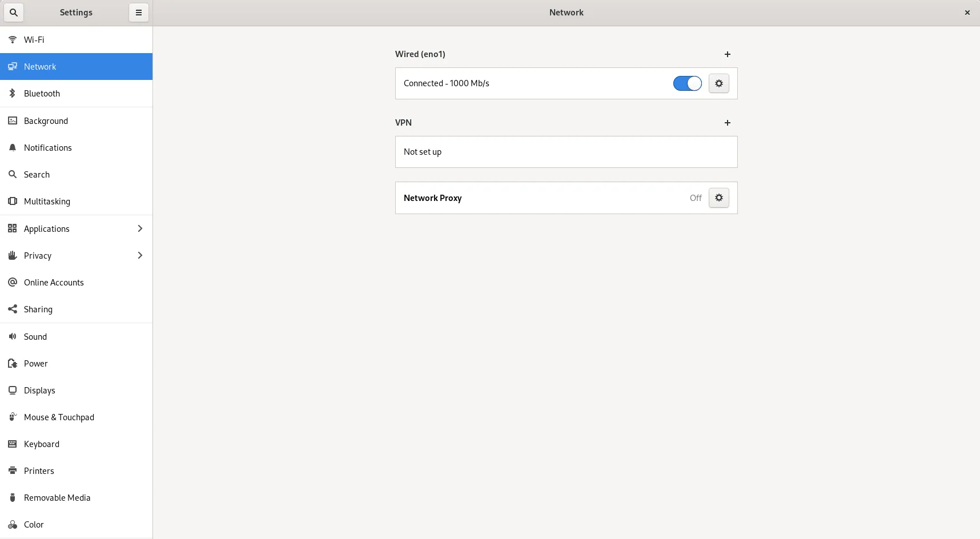Click the Power icon
The image size is (980, 539).
[x=13, y=364]
